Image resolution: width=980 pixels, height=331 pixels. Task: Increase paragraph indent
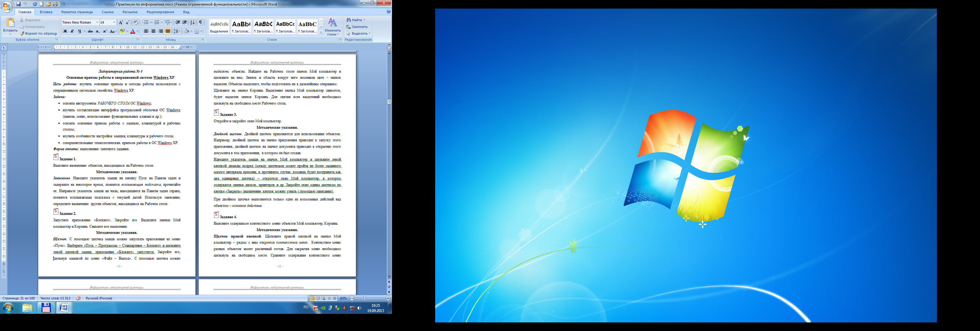[x=184, y=22]
